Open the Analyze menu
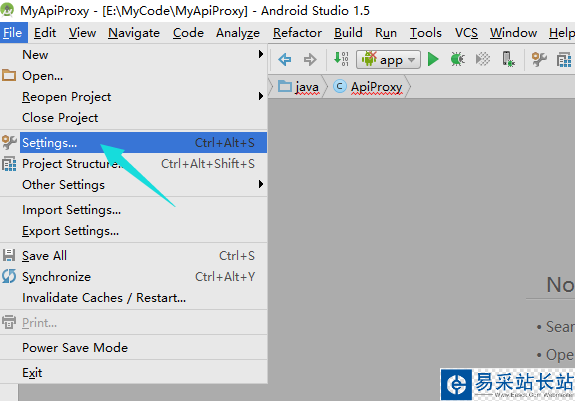 click(x=238, y=33)
